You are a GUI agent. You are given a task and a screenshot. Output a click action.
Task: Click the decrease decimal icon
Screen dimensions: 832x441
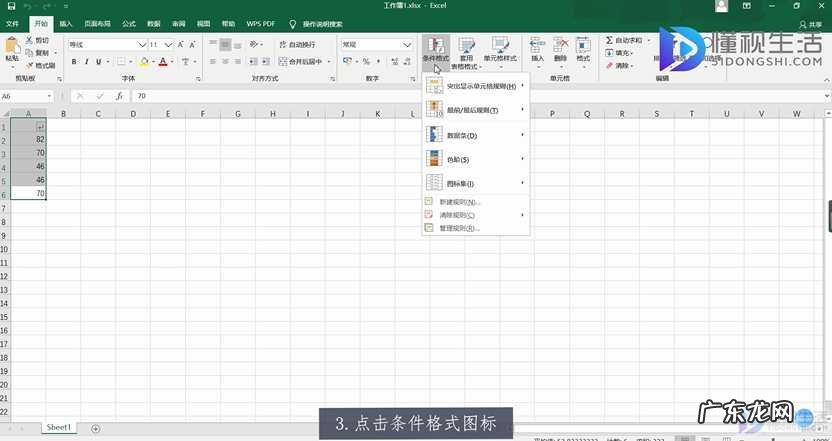point(407,62)
